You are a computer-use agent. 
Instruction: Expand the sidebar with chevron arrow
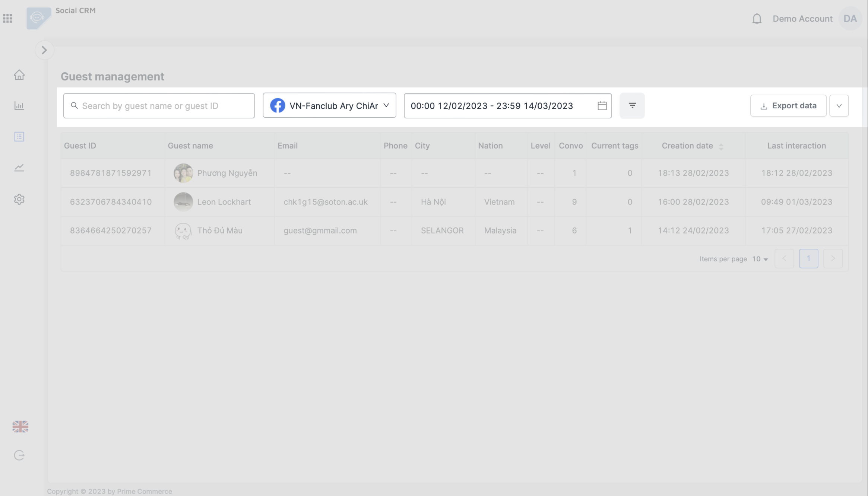tap(44, 50)
